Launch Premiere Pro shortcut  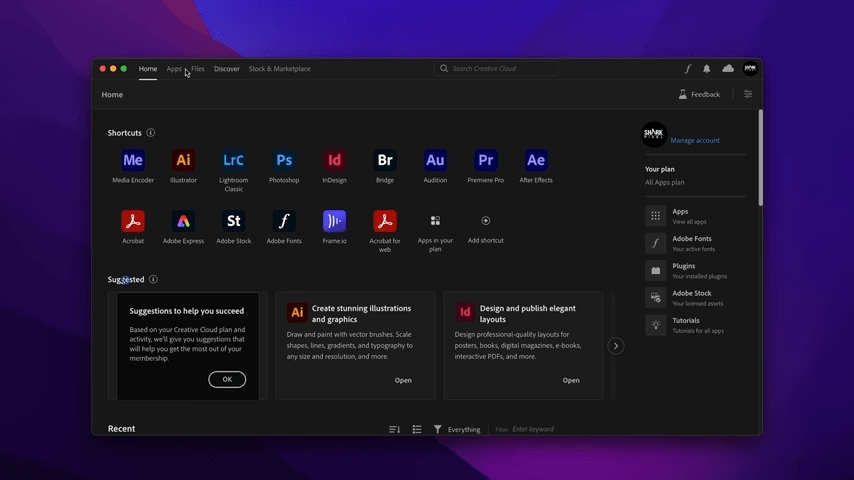coord(485,160)
